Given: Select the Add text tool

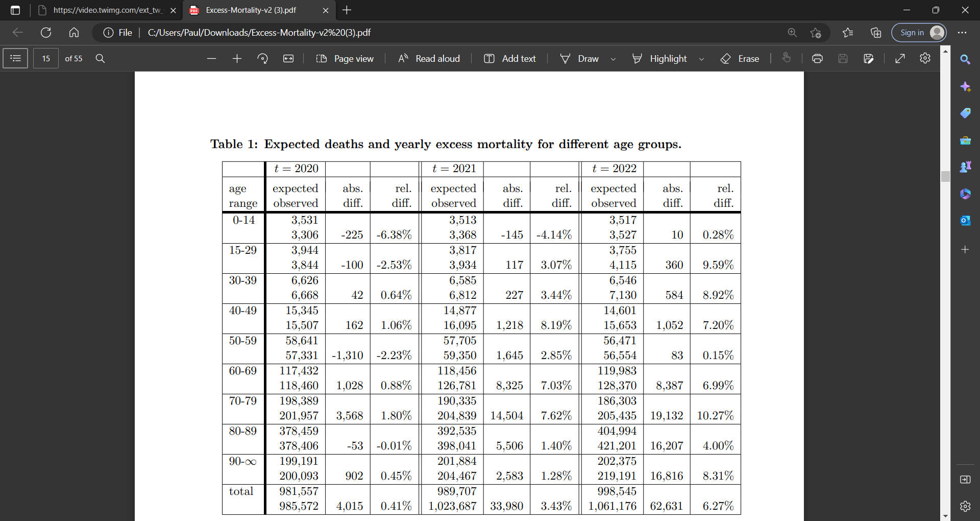Looking at the screenshot, I should tap(509, 58).
